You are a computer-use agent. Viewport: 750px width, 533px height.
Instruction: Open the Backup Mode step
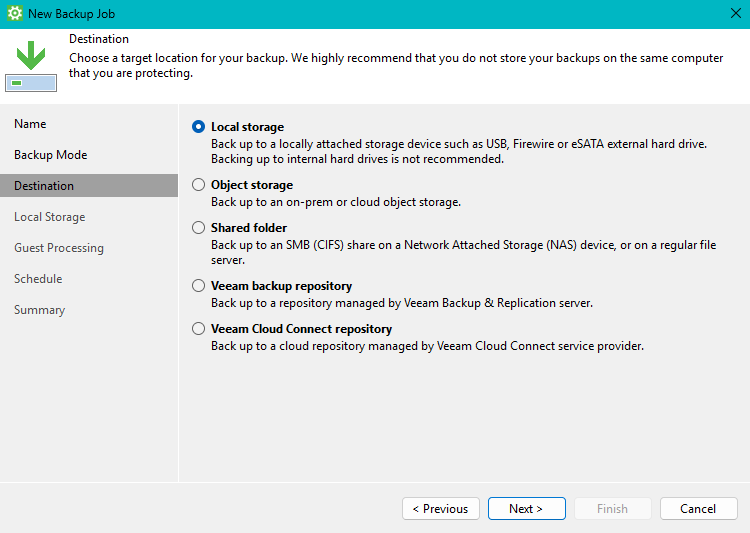click(x=50, y=155)
